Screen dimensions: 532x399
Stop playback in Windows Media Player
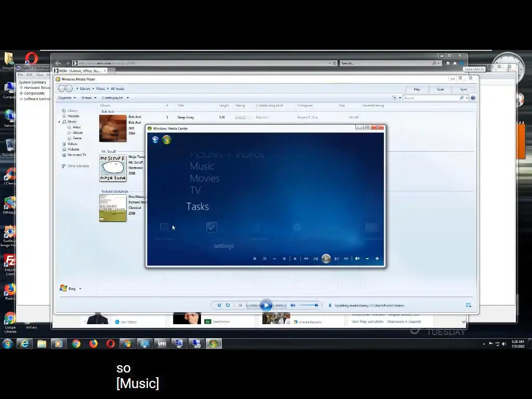tap(240, 305)
